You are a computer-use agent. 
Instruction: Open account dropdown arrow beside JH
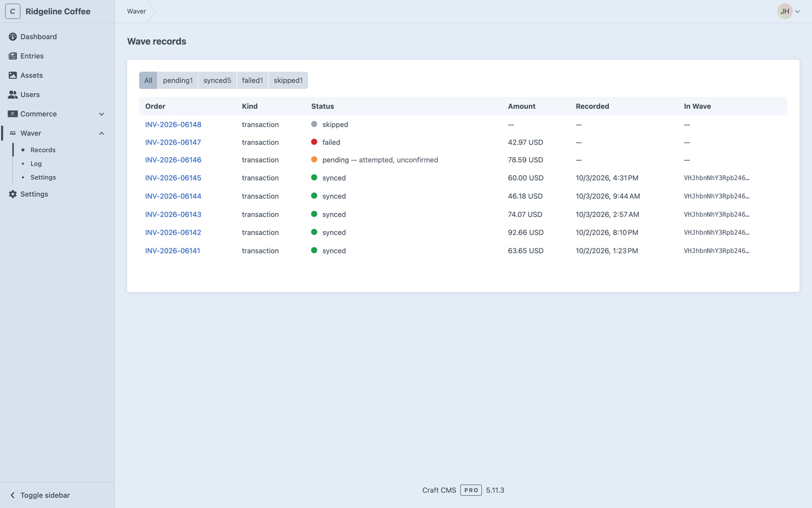coord(798,12)
